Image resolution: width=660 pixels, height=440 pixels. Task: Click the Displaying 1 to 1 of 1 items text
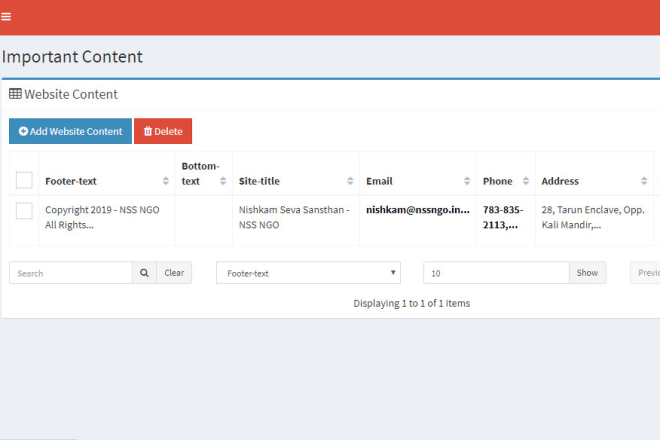[x=412, y=303]
